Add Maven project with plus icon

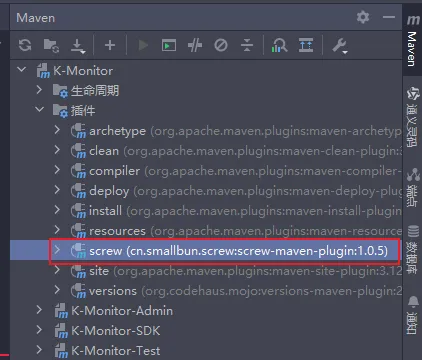110,45
